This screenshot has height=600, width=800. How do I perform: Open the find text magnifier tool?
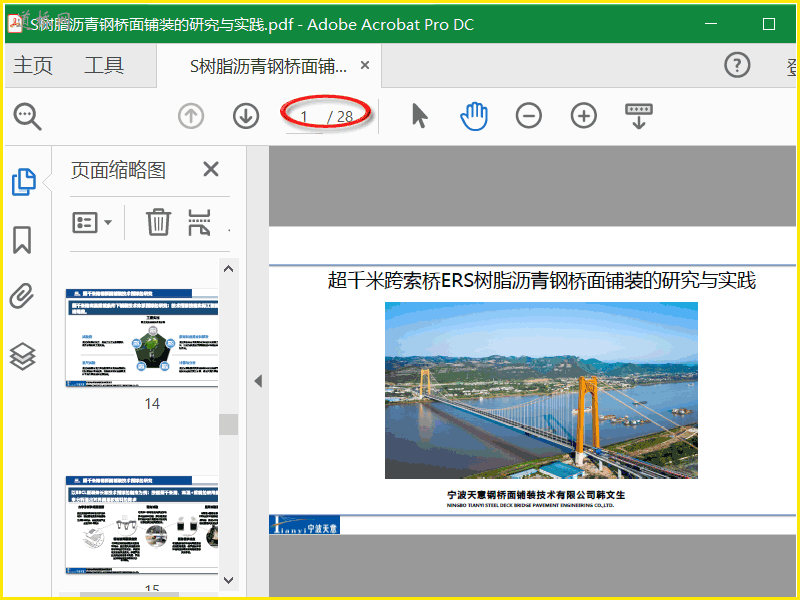[28, 117]
